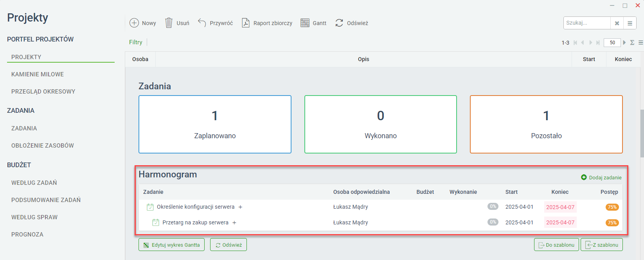Sort by the Osoba column header
The width and height of the screenshot is (644, 260).
pos(140,59)
